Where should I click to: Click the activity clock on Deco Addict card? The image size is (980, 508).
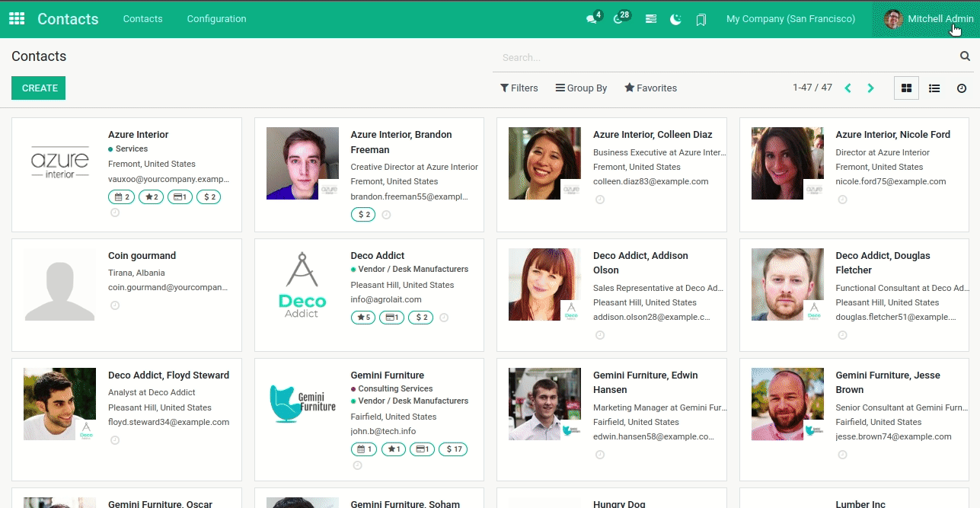[x=444, y=318]
